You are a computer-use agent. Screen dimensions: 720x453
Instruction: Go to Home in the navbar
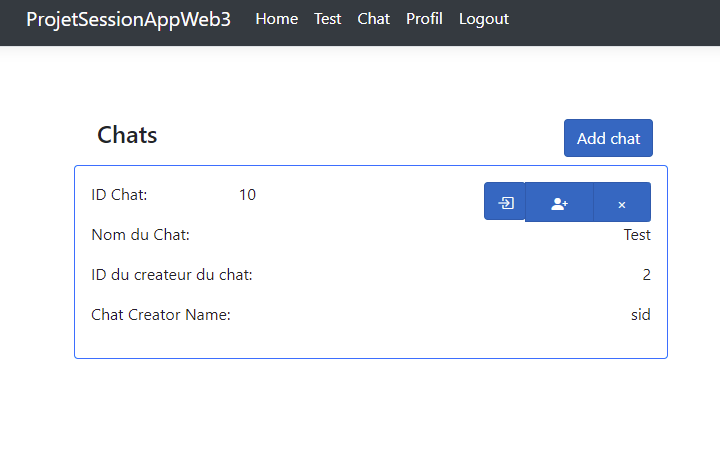point(276,19)
